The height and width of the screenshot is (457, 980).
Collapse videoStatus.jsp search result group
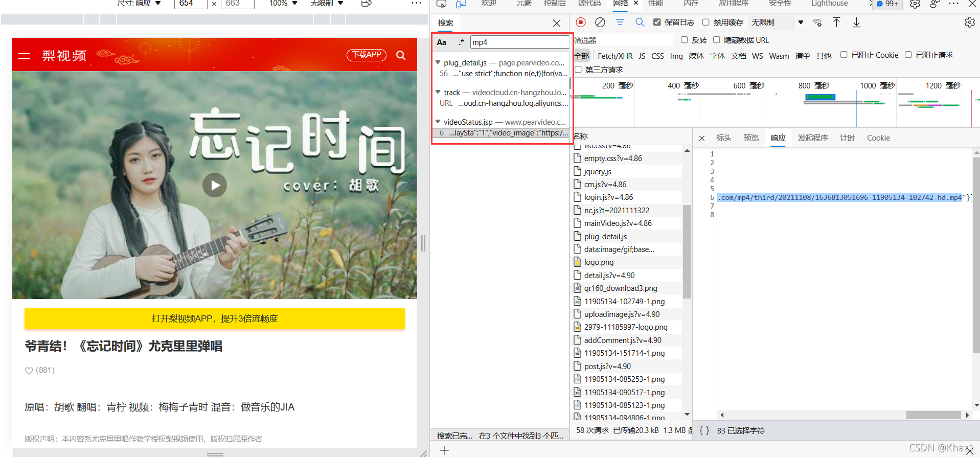[438, 122]
